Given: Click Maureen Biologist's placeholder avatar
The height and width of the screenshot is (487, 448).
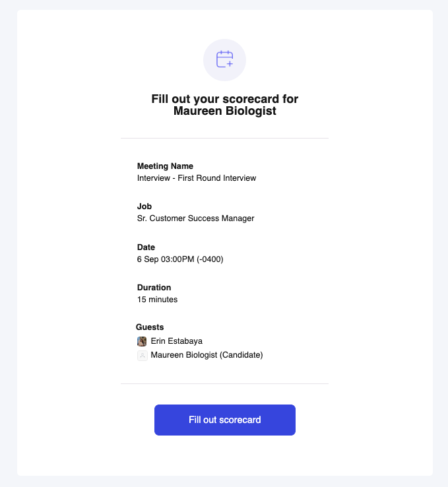Looking at the screenshot, I should [142, 356].
